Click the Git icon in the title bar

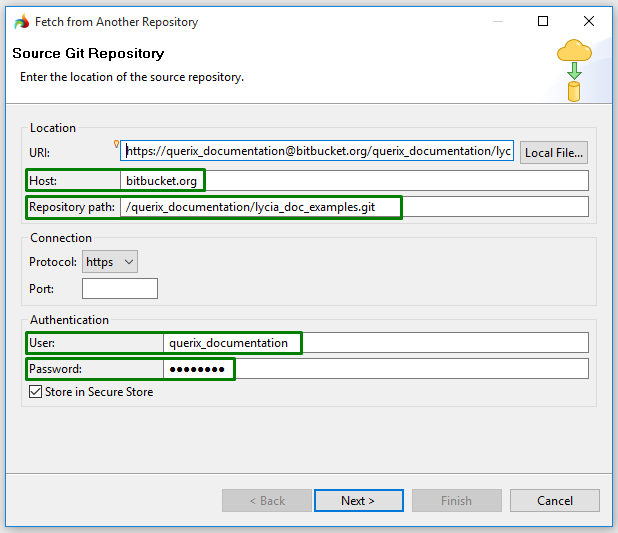click(x=21, y=21)
